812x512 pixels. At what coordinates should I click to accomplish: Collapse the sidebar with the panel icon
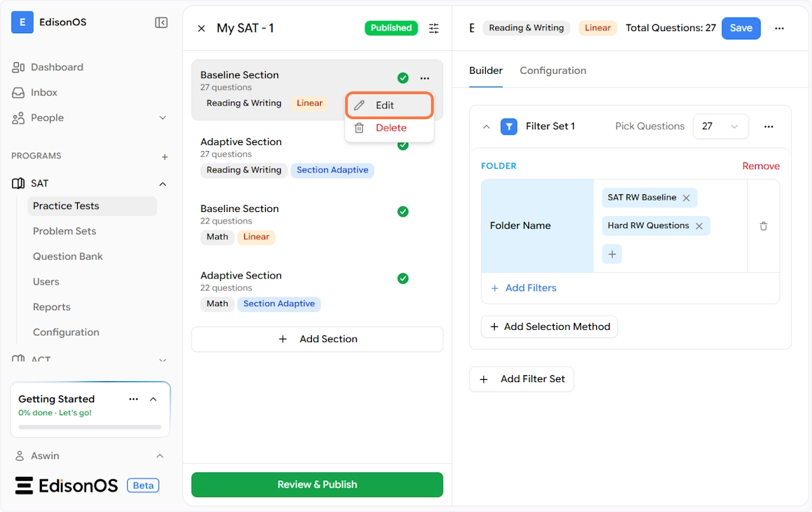click(161, 23)
